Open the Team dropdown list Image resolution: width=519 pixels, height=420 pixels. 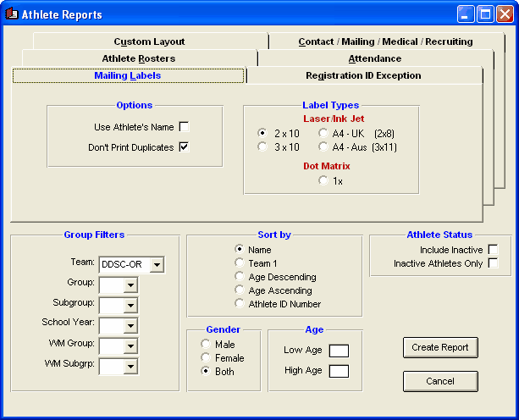coord(157,265)
